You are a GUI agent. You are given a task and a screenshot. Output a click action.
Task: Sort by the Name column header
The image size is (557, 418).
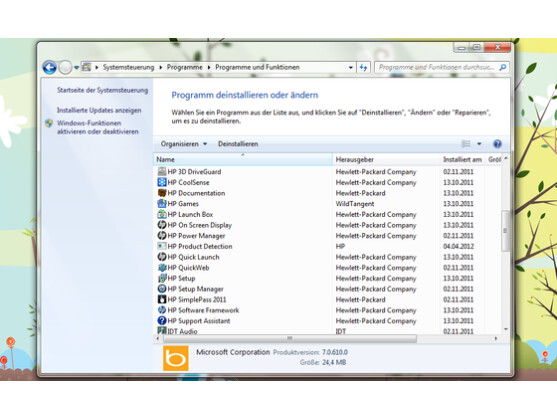(243, 159)
